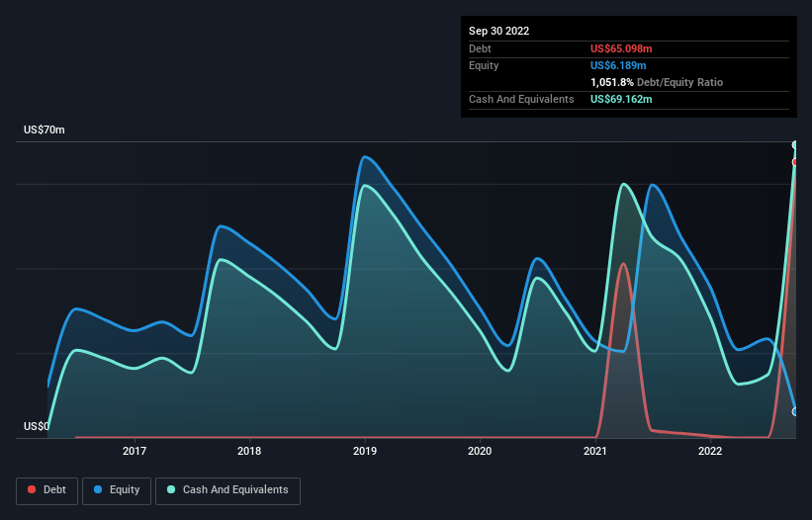The height and width of the screenshot is (520, 812).
Task: Click the Debt row label in tooltip
Action: [x=480, y=48]
